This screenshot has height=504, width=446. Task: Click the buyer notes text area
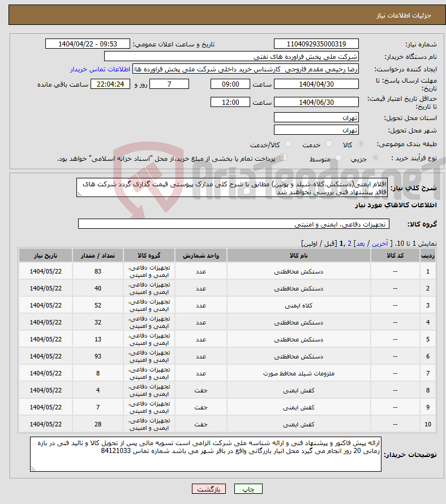pos(205,454)
